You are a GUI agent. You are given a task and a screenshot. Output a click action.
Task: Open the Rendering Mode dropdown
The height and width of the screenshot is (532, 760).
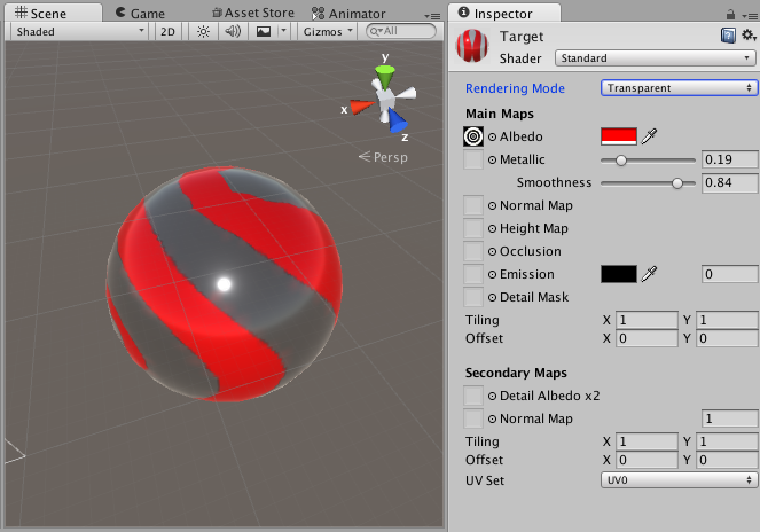point(679,88)
